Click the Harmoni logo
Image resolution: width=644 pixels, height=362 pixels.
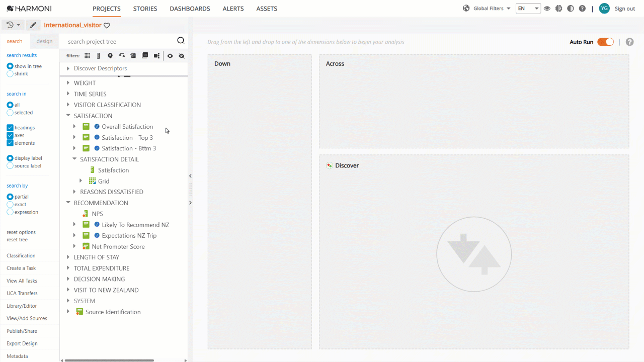point(29,9)
